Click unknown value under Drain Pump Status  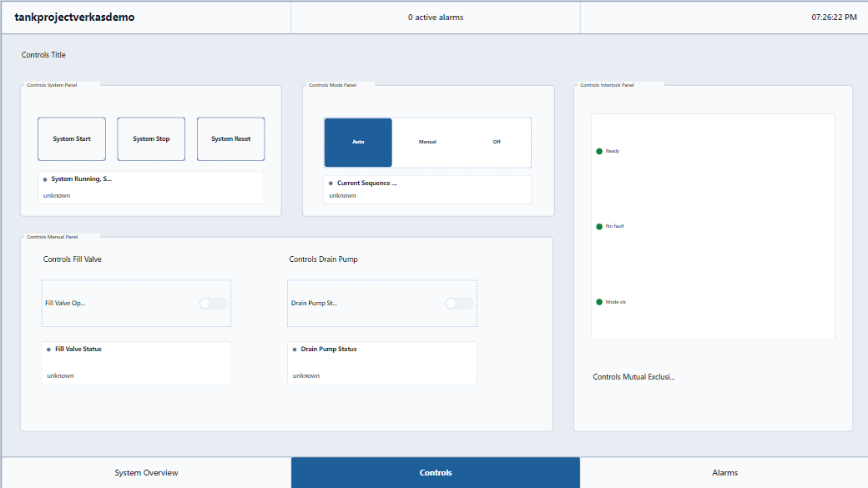pos(306,375)
